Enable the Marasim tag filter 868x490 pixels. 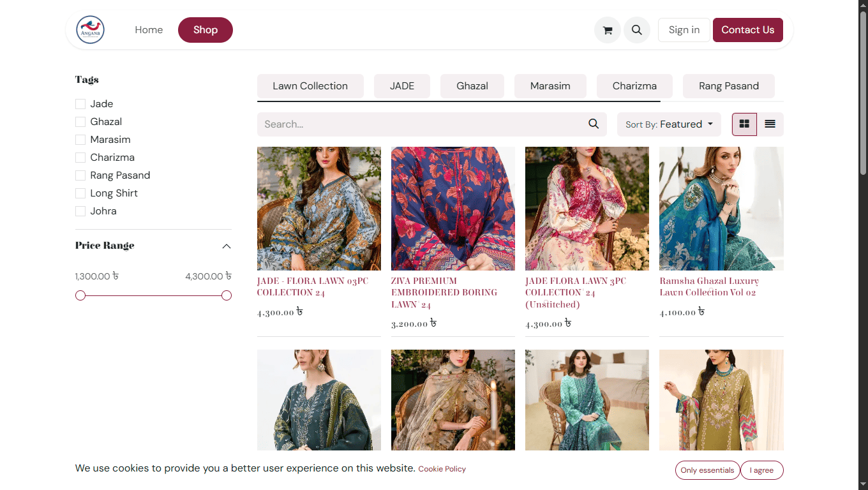pyautogui.click(x=80, y=140)
